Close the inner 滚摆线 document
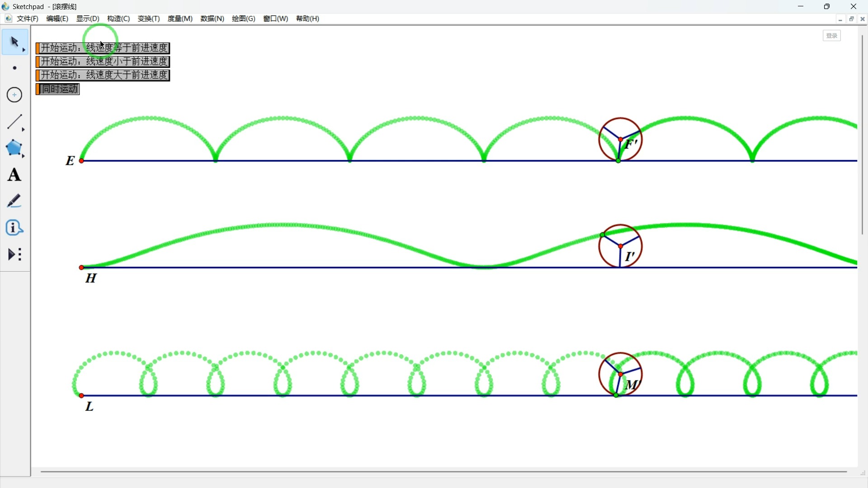This screenshot has height=488, width=868. click(x=863, y=19)
